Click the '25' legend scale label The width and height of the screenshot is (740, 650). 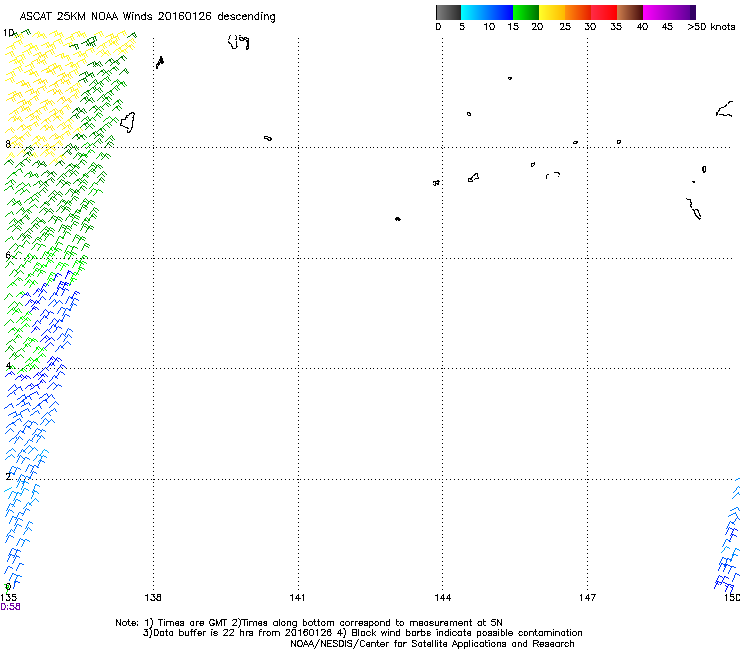(565, 27)
